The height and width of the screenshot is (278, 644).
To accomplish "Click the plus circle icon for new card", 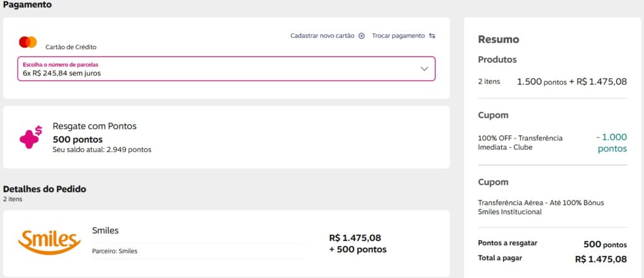I will [362, 36].
